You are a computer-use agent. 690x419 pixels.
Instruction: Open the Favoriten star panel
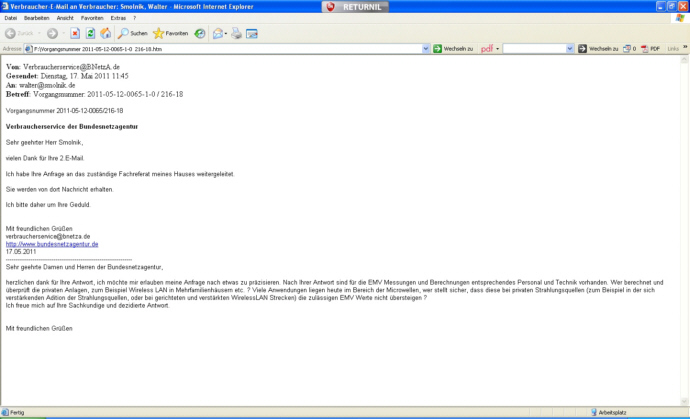tap(170, 33)
